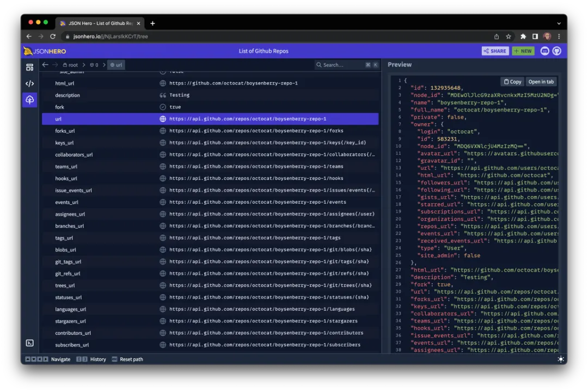
Task: Copy the preview JSON using Copy
Action: [512, 81]
